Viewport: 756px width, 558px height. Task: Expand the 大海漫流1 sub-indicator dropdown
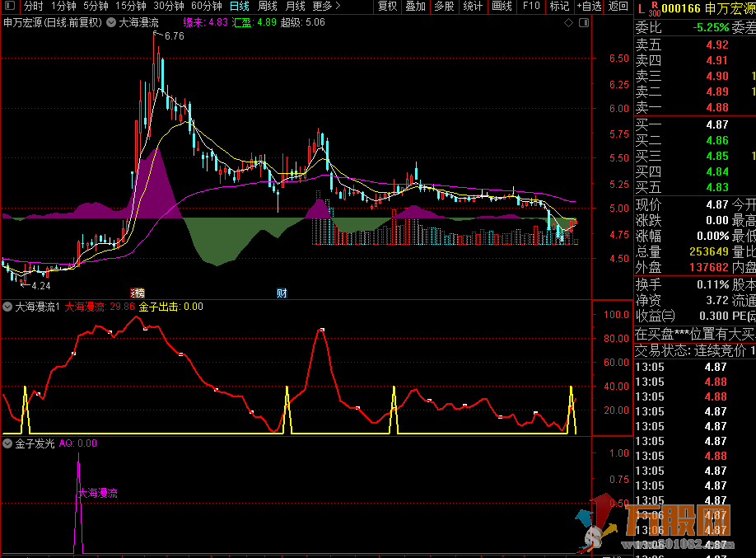point(7,307)
